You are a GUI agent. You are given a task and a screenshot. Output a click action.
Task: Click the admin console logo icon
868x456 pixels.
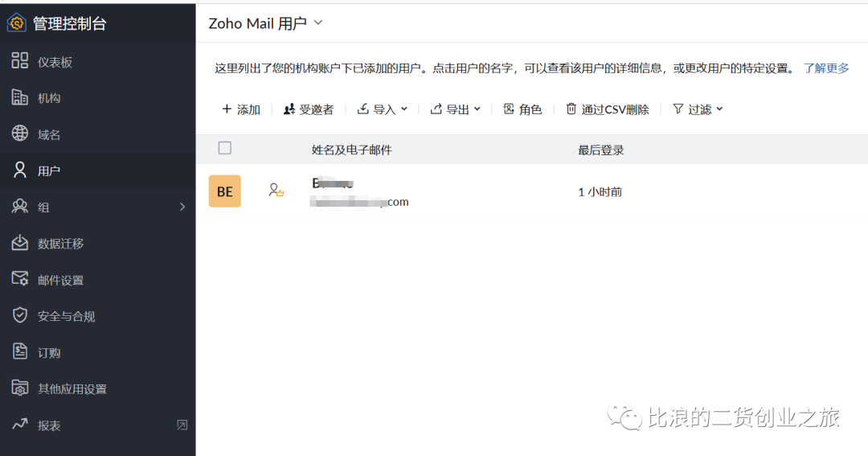tap(17, 23)
